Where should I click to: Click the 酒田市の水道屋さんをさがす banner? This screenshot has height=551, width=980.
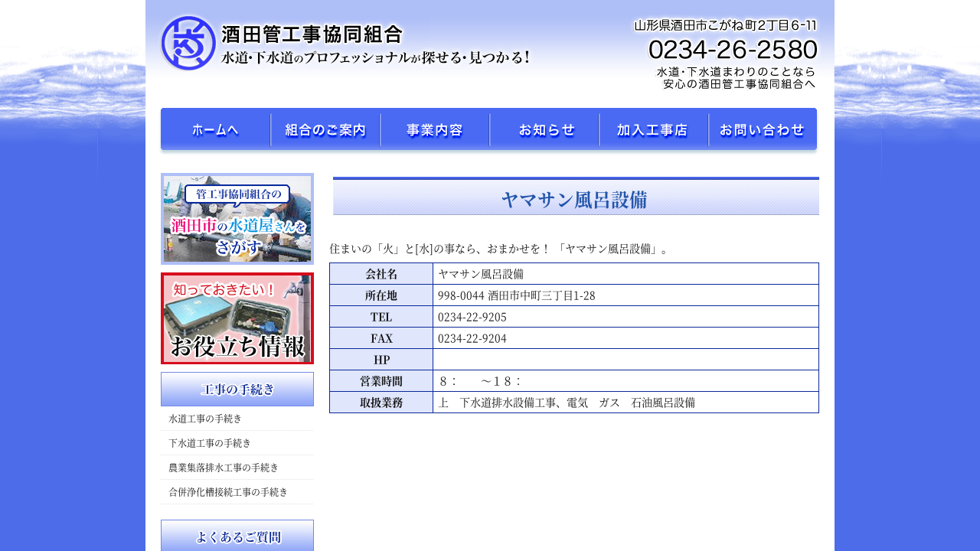pos(237,219)
